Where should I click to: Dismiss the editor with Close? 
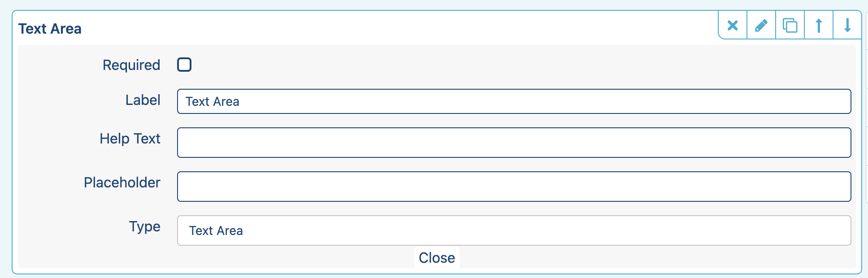(x=436, y=257)
